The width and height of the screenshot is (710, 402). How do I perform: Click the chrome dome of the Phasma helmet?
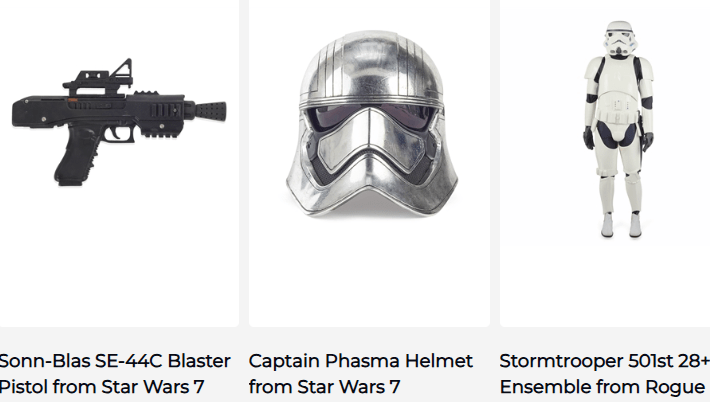pyautogui.click(x=371, y=63)
